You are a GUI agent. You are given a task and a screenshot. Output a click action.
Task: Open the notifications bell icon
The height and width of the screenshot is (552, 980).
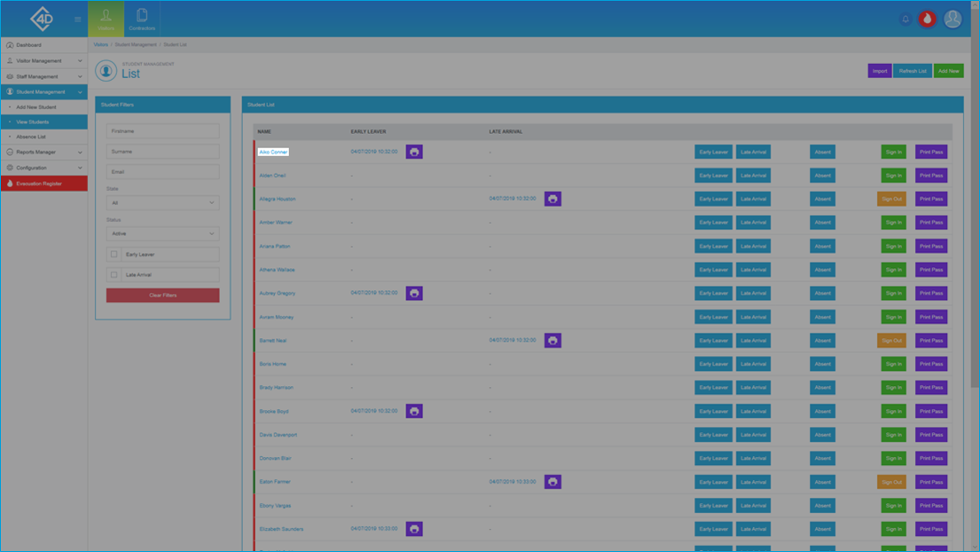pyautogui.click(x=905, y=20)
